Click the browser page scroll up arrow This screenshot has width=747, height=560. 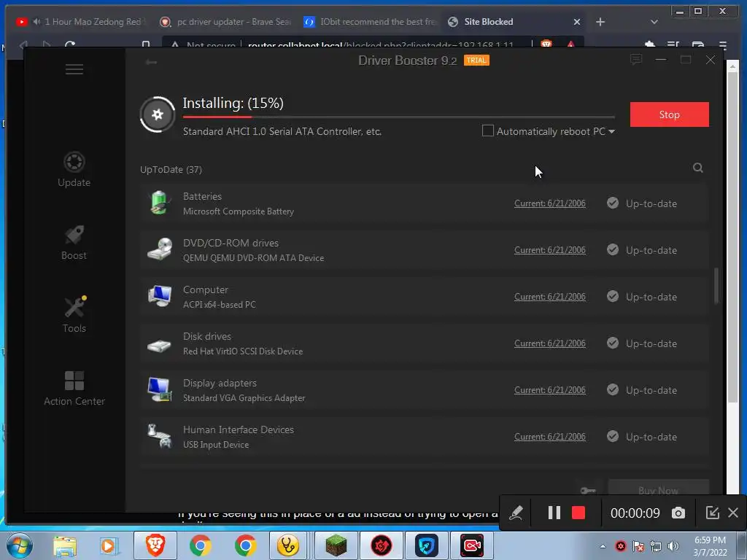tap(732, 67)
